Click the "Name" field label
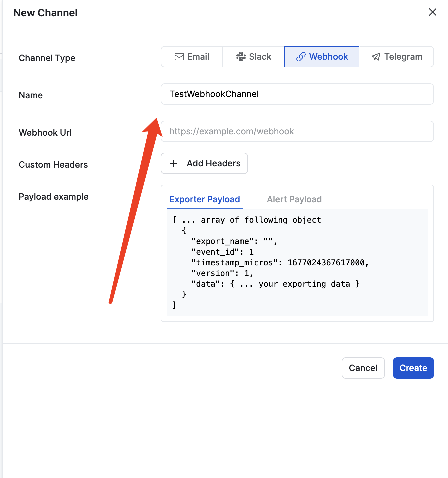 coord(31,95)
